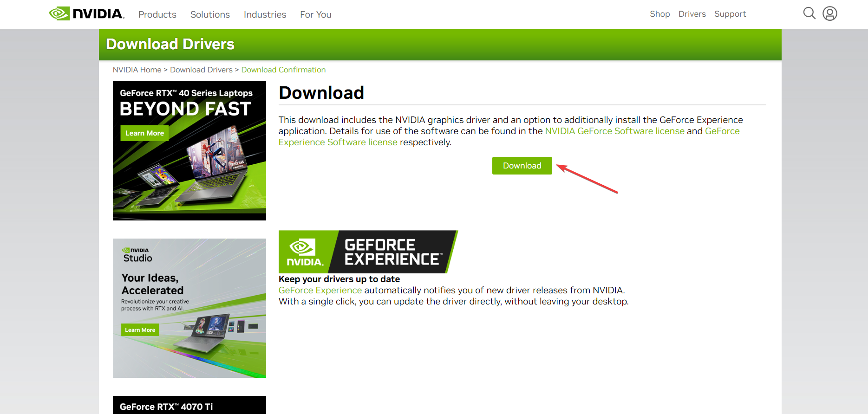Click the 'Keep your drivers up to date' heading
The height and width of the screenshot is (414, 868).
click(339, 279)
